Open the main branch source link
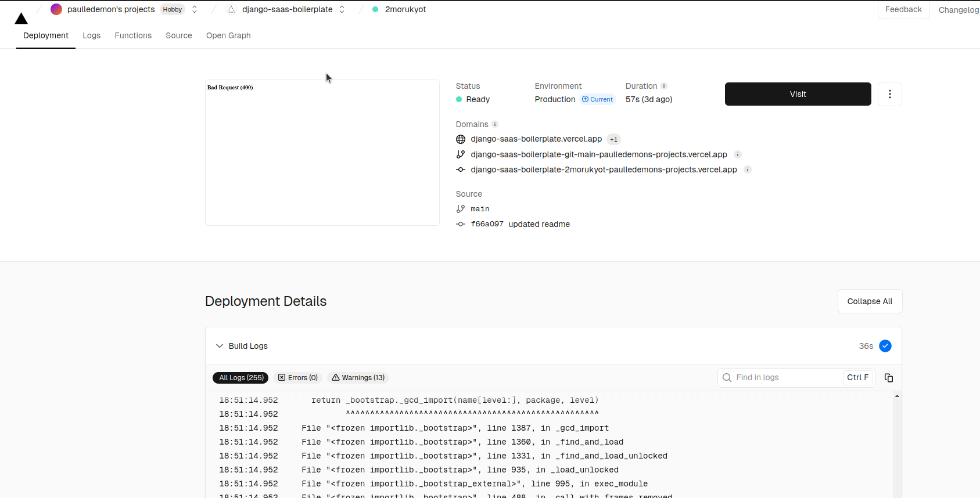The image size is (980, 498). pyautogui.click(x=480, y=209)
